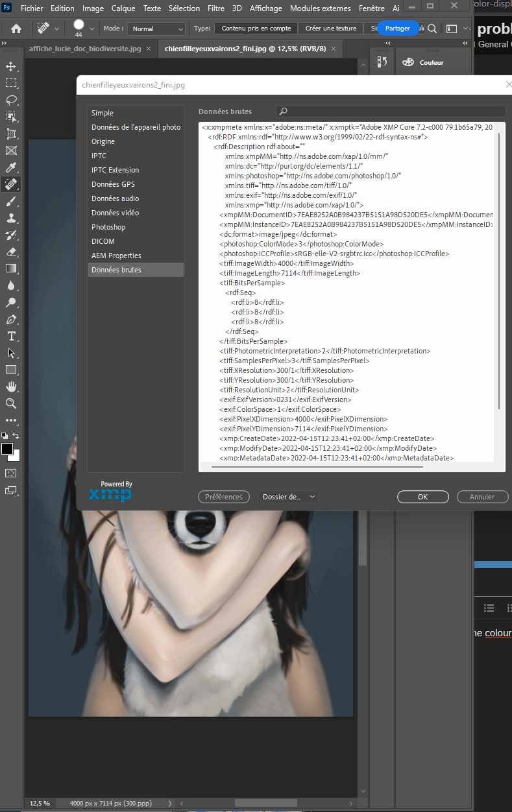
Task: Reset default foreground and background colors
Action: 5,436
